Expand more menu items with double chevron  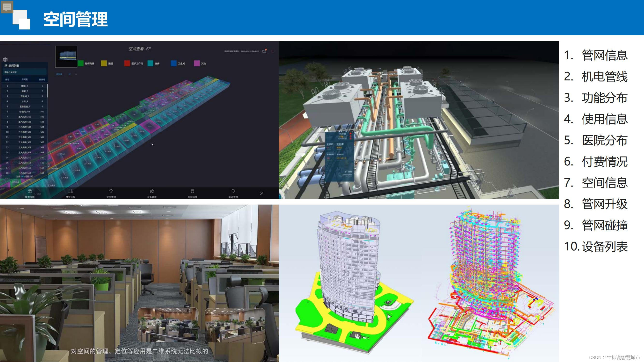pos(262,193)
